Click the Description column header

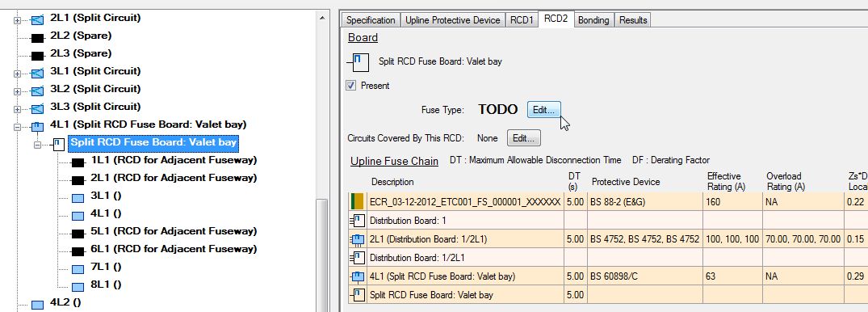click(392, 182)
